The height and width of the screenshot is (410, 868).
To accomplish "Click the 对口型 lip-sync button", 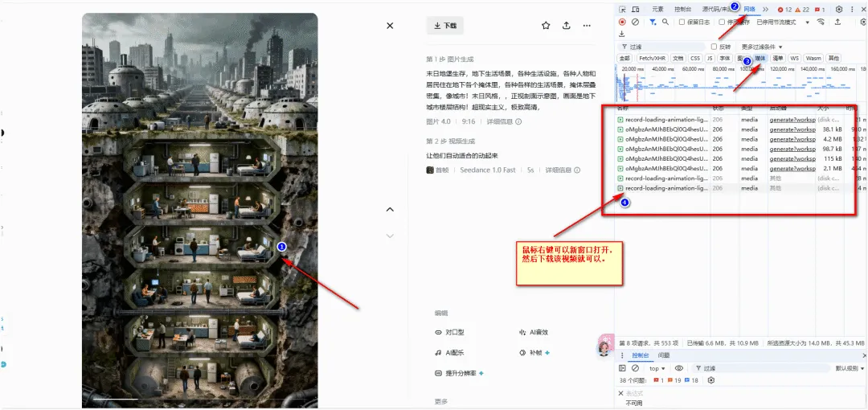I will point(449,333).
